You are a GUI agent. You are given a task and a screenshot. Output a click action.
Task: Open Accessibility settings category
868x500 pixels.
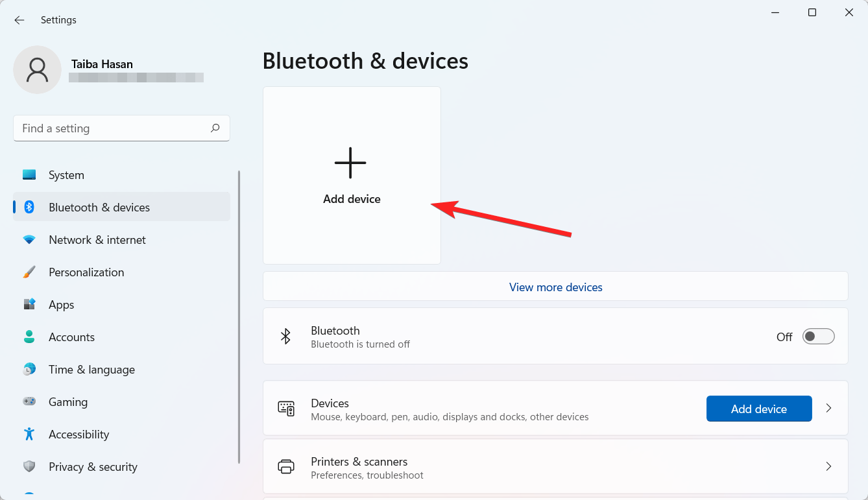[x=121, y=435]
